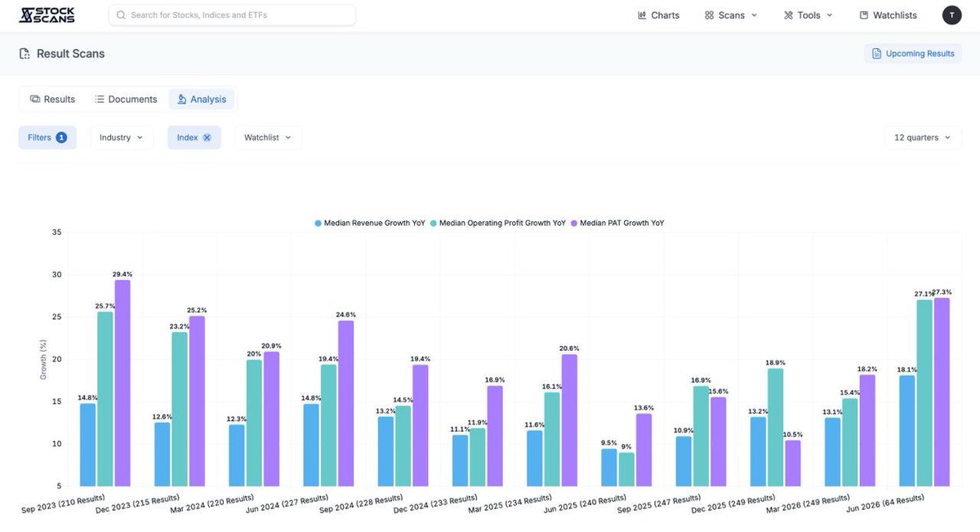Screen dimensions: 980x532
Task: Open the Watchlist dropdown
Action: tap(268, 138)
